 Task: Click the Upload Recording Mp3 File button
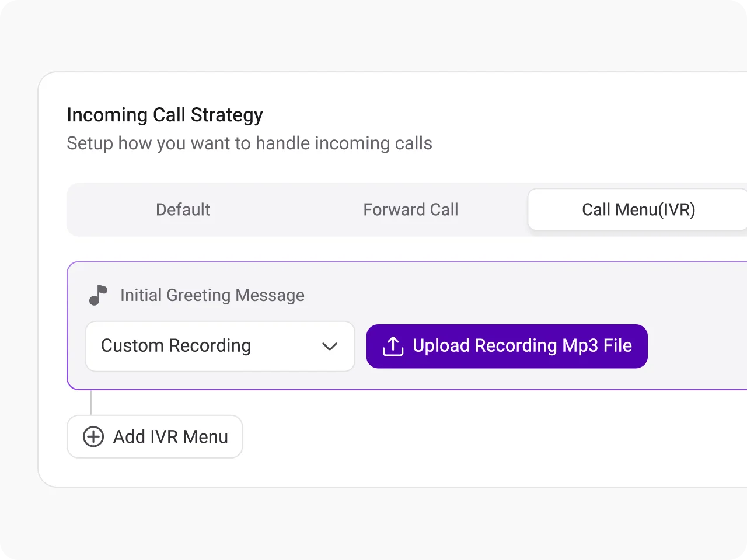(507, 346)
